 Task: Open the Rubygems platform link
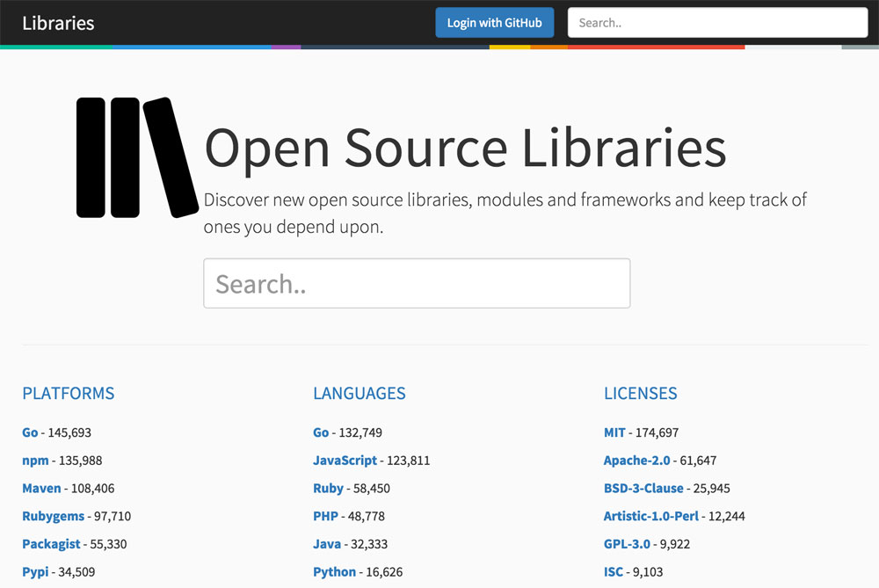click(x=54, y=516)
